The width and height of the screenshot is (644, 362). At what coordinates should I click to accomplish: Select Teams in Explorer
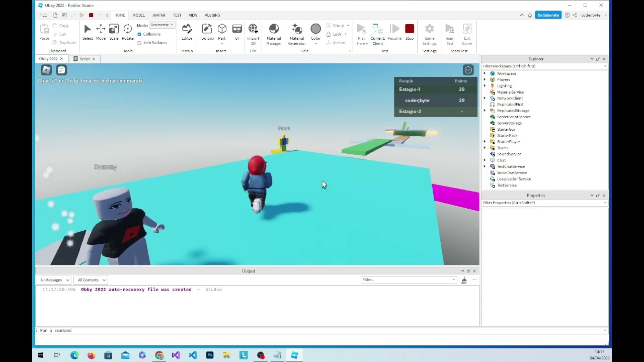point(503,148)
